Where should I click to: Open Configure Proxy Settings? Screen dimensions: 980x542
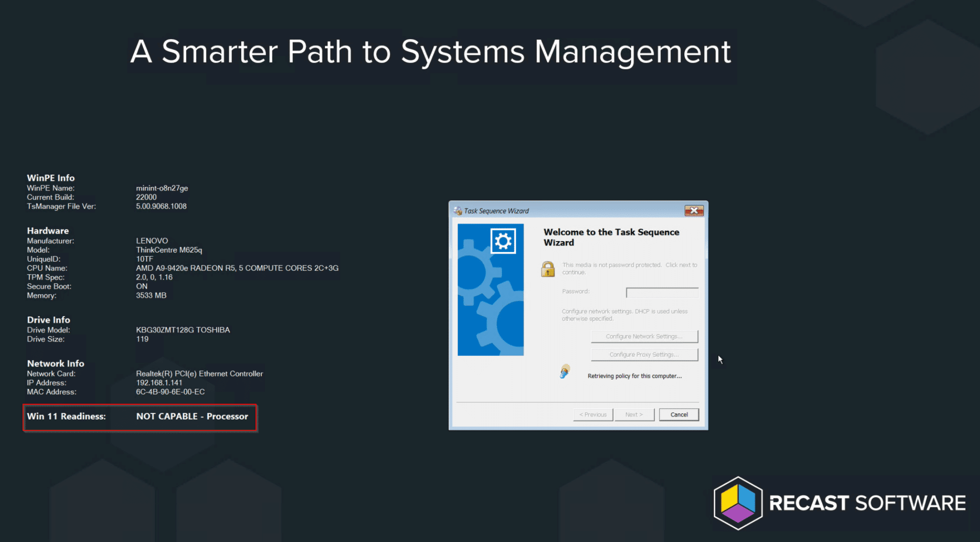(x=644, y=354)
